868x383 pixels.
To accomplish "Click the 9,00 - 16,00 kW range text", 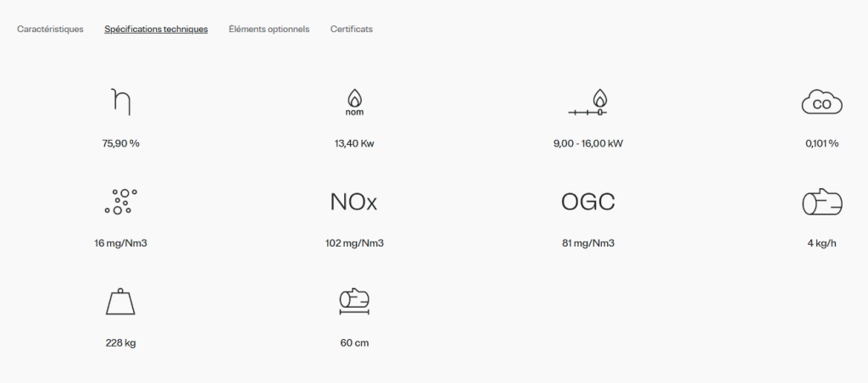I will (588, 144).
